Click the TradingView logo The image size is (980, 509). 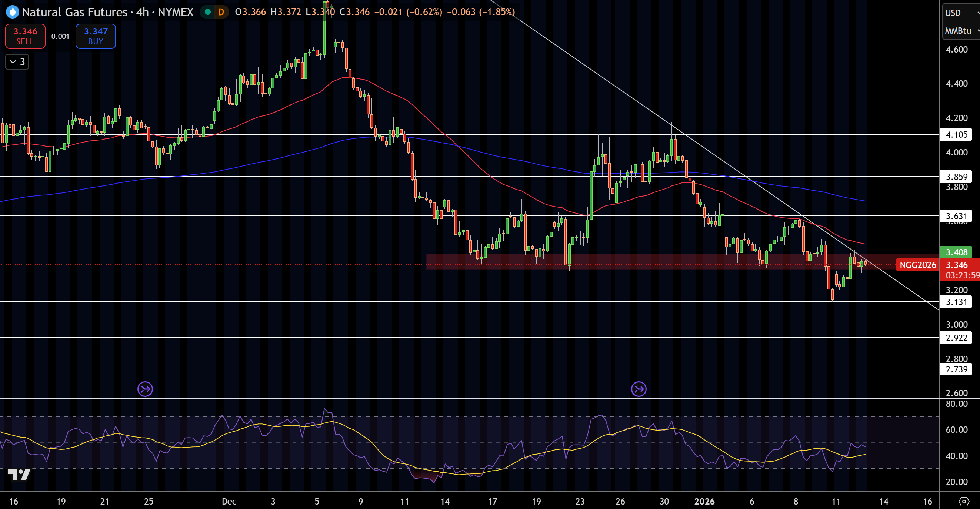tap(19, 475)
